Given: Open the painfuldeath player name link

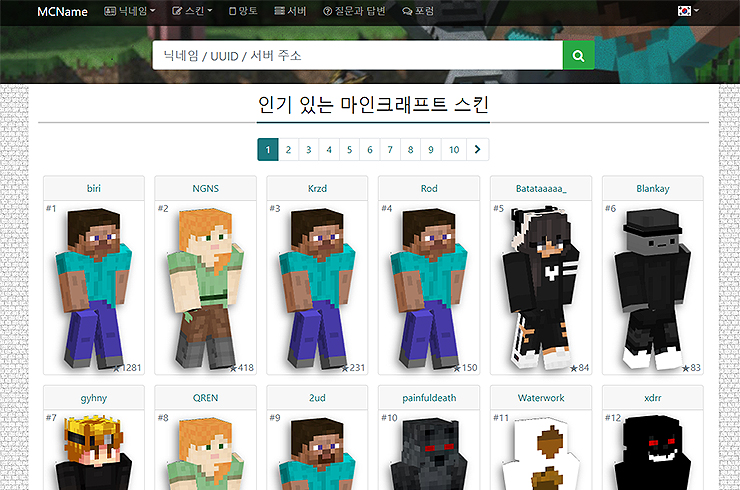Looking at the screenshot, I should 429,398.
